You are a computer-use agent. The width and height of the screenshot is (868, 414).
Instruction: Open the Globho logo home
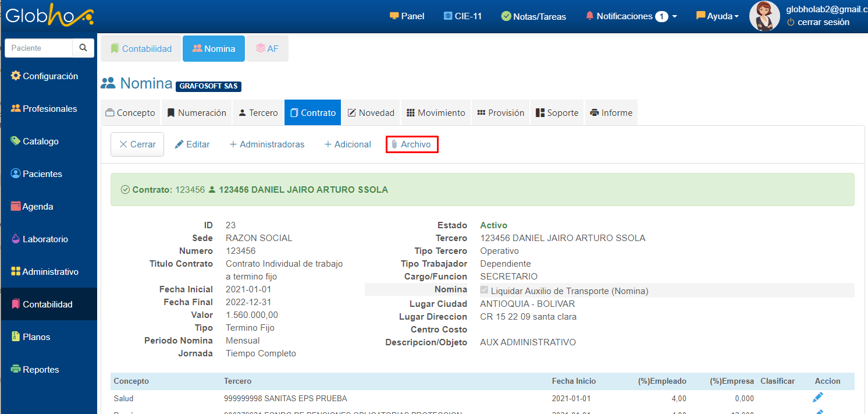point(49,16)
